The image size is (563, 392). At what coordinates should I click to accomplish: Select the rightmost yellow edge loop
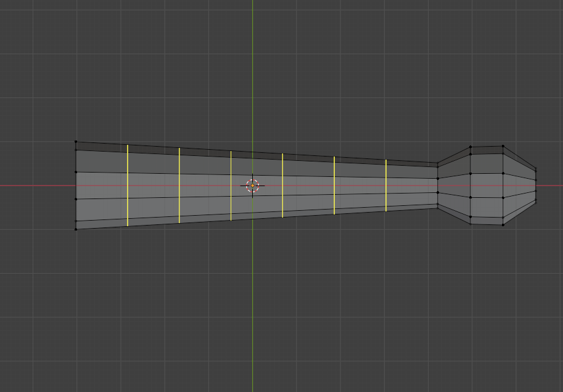(x=386, y=186)
